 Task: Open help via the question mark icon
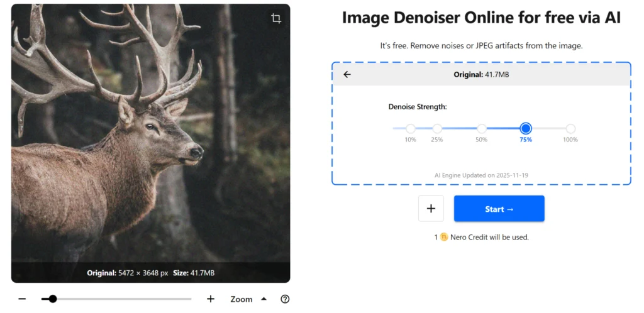pos(285,299)
